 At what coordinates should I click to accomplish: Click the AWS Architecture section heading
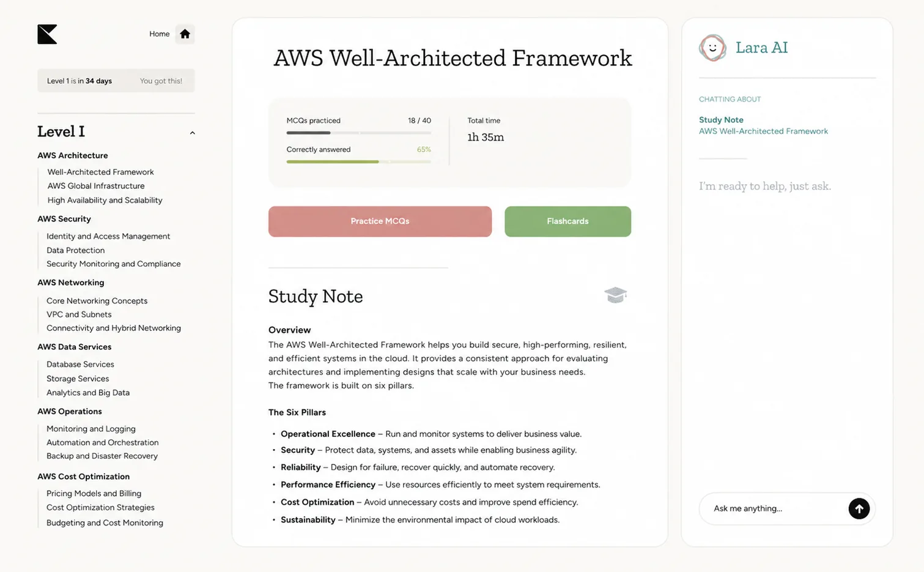point(73,155)
